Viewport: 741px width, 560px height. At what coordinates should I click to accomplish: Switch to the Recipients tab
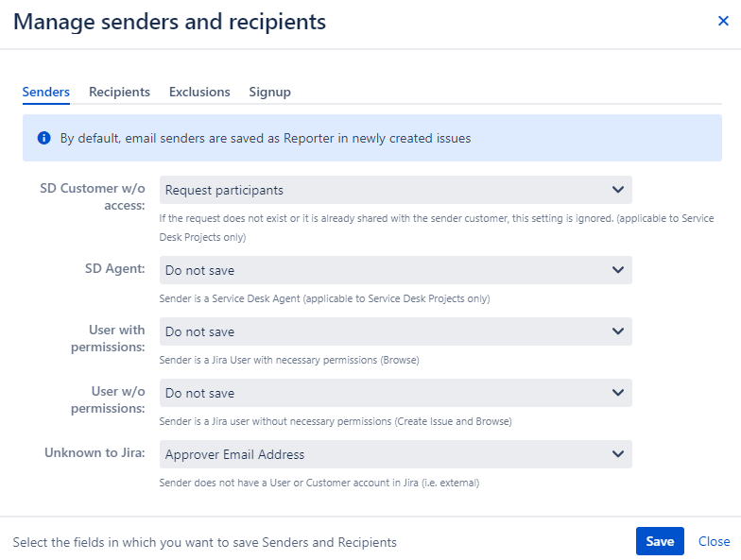tap(119, 92)
